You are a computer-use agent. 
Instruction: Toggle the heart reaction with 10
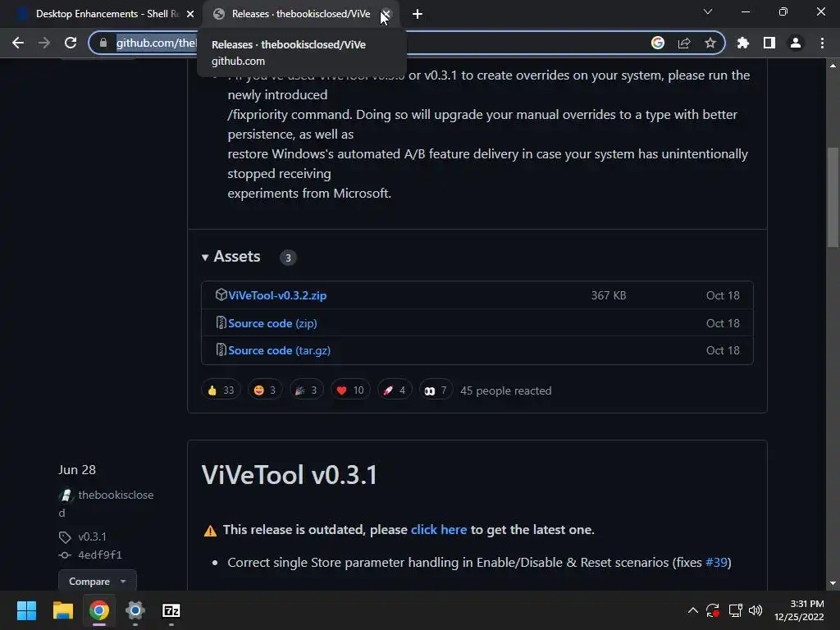point(350,390)
